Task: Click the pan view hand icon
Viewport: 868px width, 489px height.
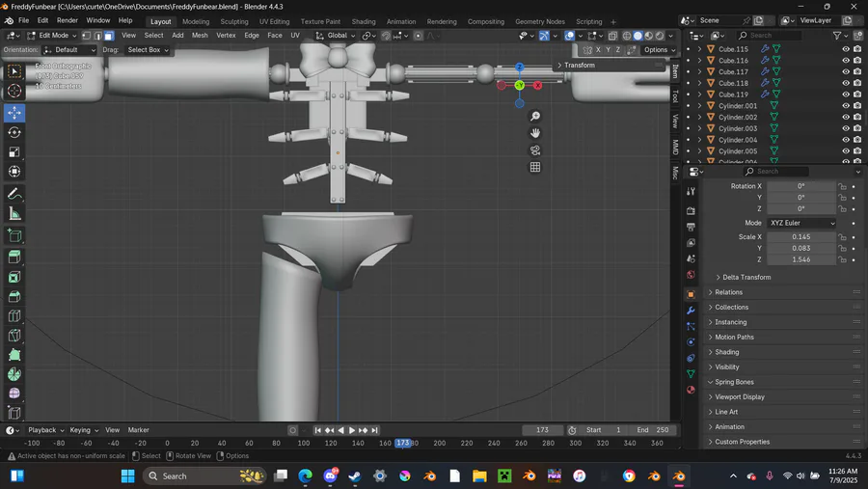Action: click(534, 133)
